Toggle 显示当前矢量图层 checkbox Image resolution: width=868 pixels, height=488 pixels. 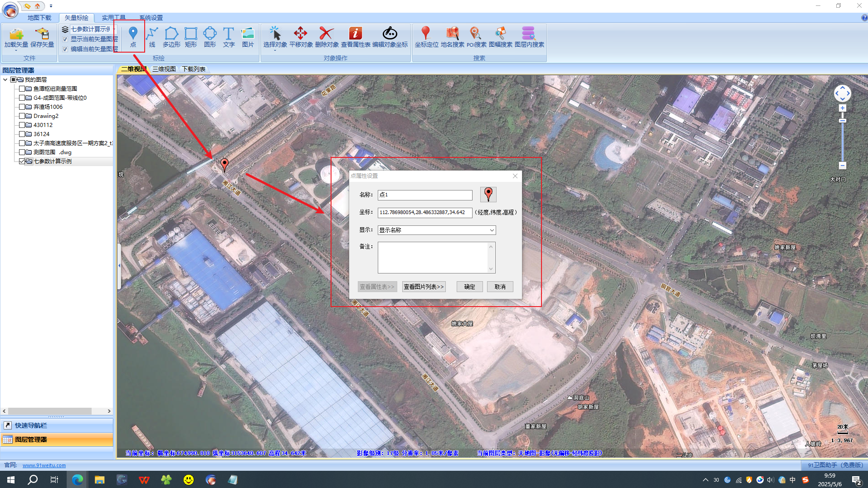coord(65,39)
